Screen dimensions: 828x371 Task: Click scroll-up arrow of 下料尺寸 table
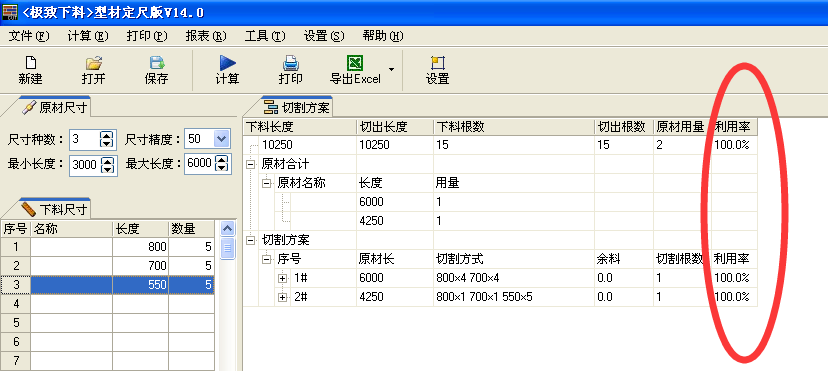227,229
